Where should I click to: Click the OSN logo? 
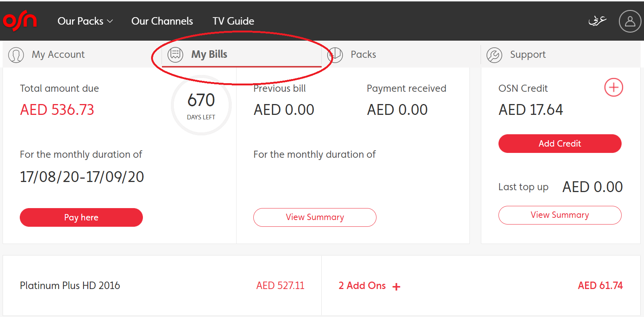coord(20,21)
